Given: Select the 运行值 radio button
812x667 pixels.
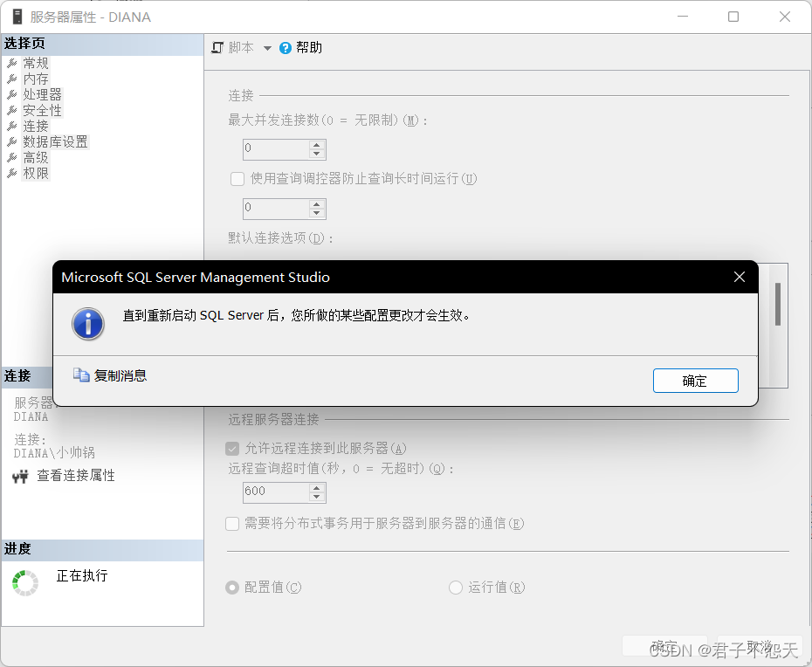Looking at the screenshot, I should coord(456,588).
